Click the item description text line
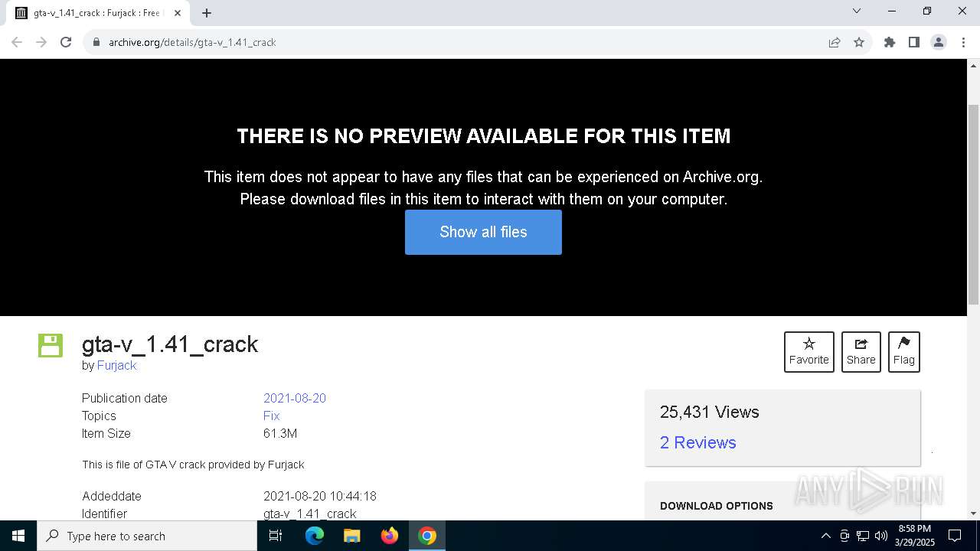Image resolution: width=980 pixels, height=551 pixels. (x=193, y=465)
